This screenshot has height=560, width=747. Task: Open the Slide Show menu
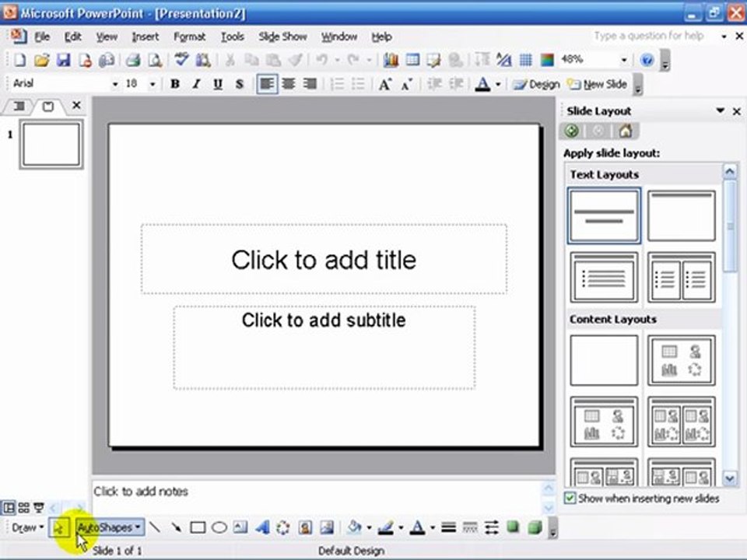(x=282, y=37)
